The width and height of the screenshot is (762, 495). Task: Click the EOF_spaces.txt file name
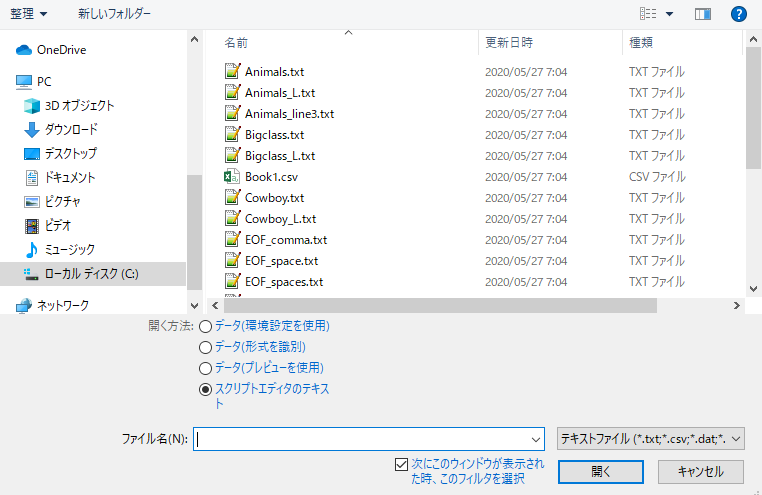284,282
